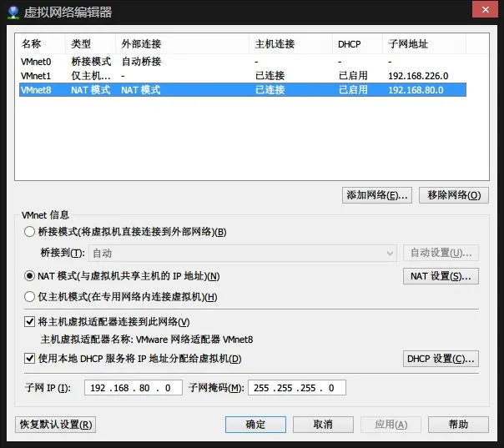
Task: Open NAT 设置(S)... dialog
Action: [441, 276]
